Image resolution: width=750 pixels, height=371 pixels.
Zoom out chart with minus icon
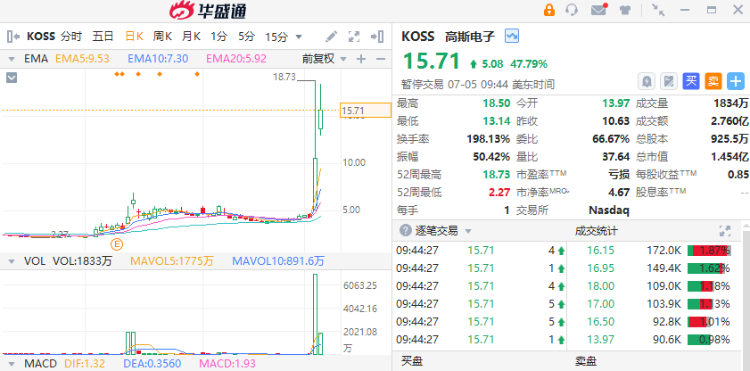point(381,59)
